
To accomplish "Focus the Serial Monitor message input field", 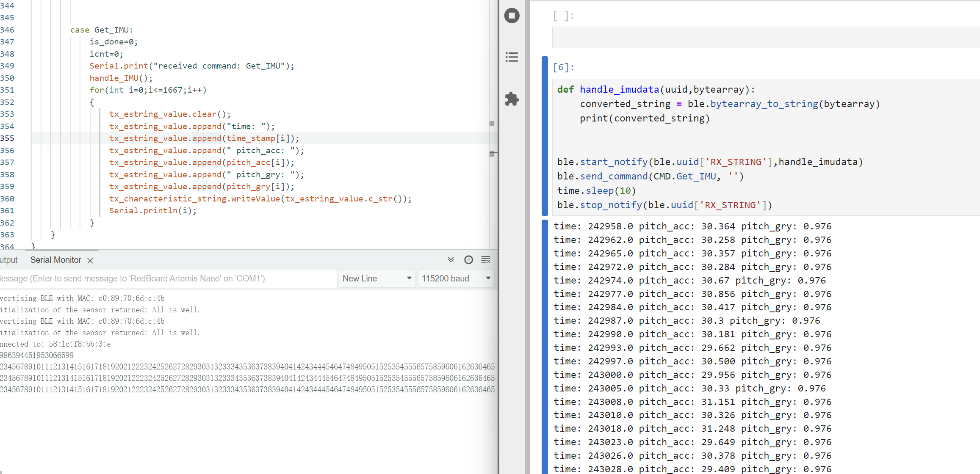I will [x=168, y=278].
